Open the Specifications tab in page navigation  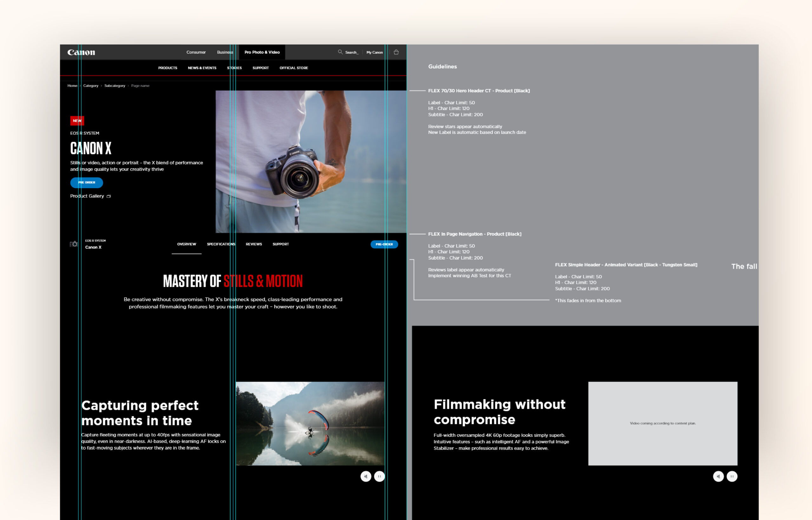[221, 244]
